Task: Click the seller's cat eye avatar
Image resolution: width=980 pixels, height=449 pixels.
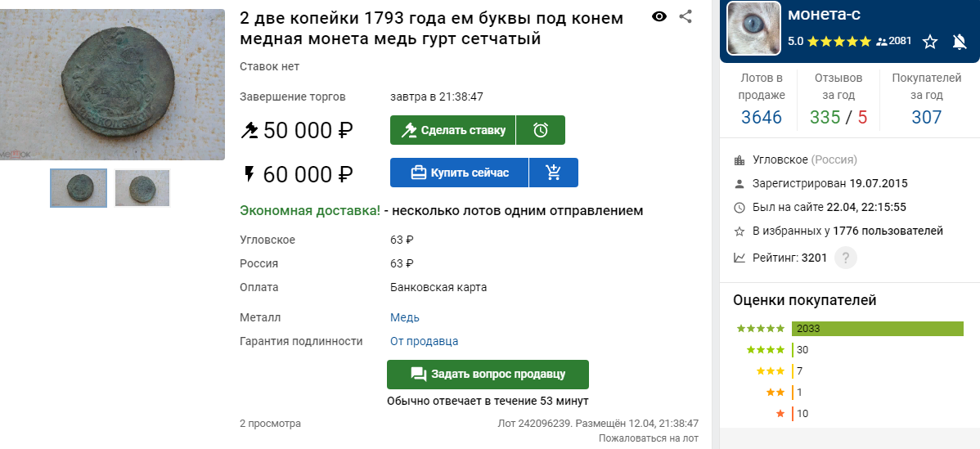Action: click(753, 28)
